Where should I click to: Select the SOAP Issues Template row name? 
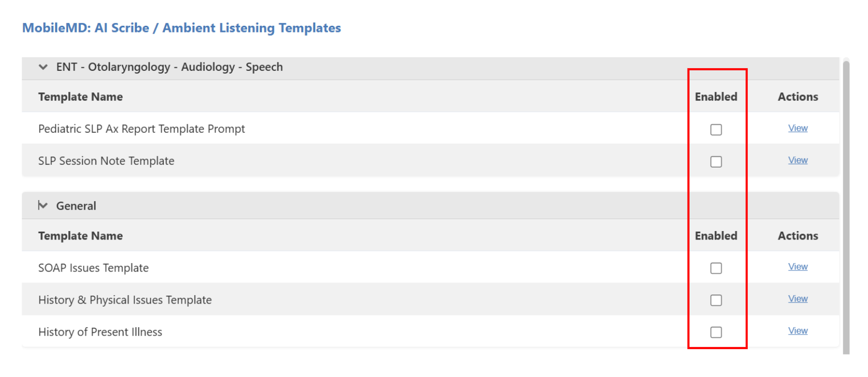point(93,268)
